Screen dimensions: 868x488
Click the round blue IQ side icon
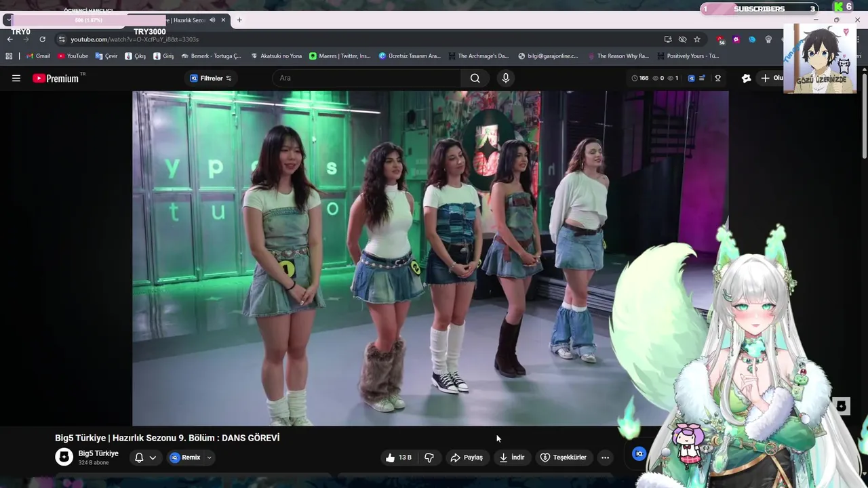tap(639, 454)
